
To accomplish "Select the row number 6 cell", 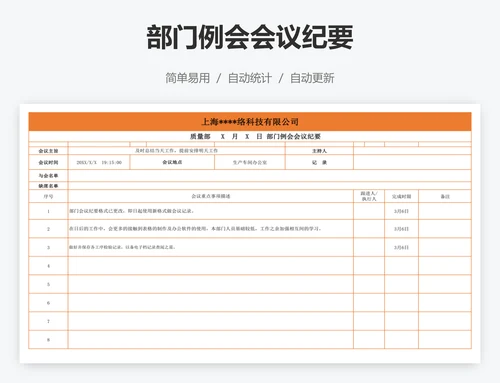I will click(x=48, y=303).
